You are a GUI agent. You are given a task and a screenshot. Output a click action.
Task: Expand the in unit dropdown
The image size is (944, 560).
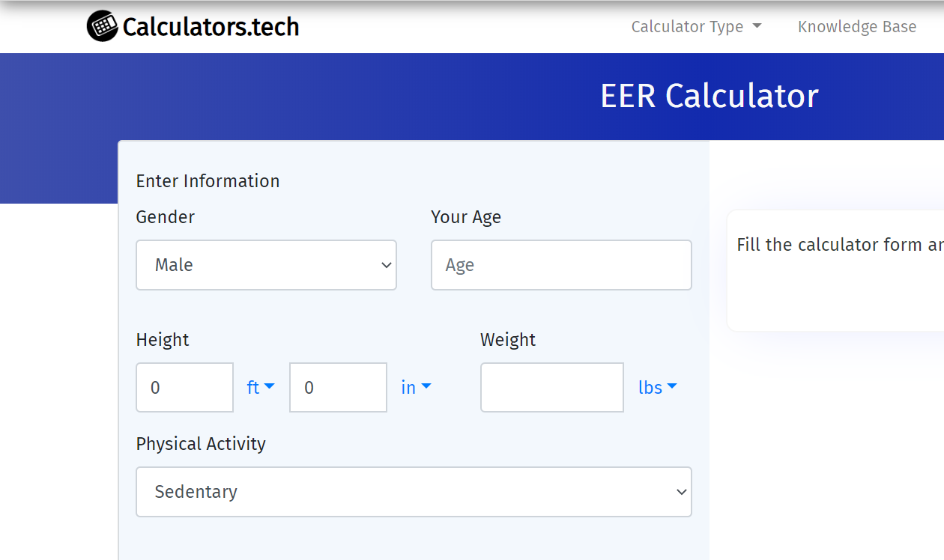[416, 388]
